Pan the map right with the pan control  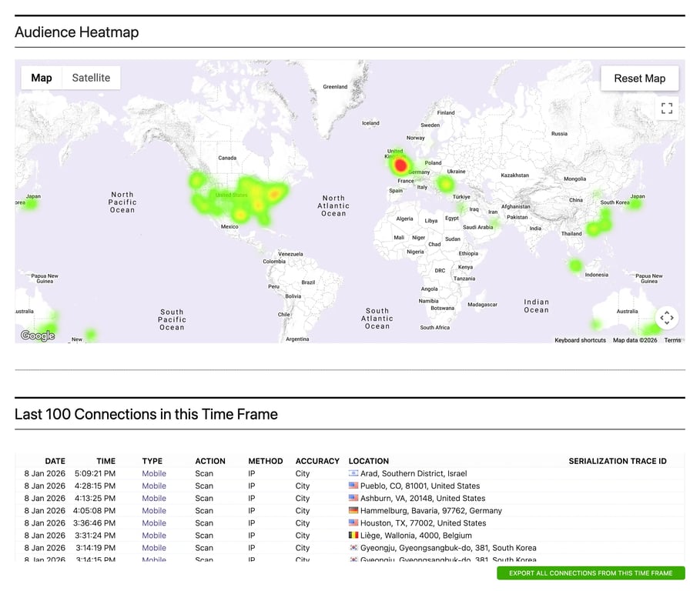[674, 317]
